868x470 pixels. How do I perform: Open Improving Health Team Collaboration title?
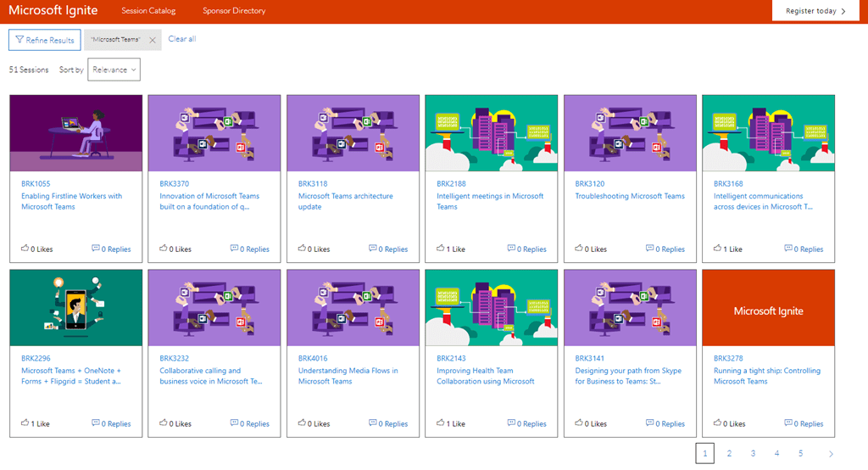486,376
